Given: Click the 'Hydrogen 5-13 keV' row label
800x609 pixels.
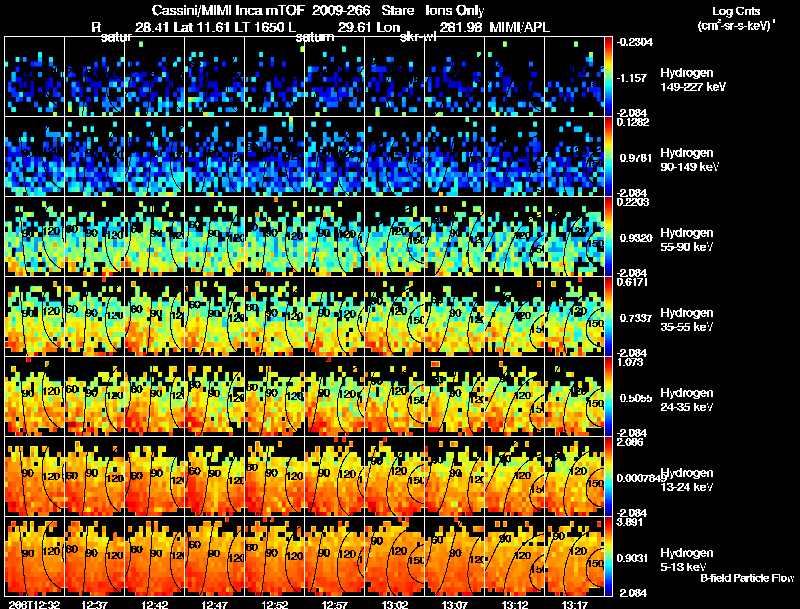Looking at the screenshot, I should coord(687,560).
